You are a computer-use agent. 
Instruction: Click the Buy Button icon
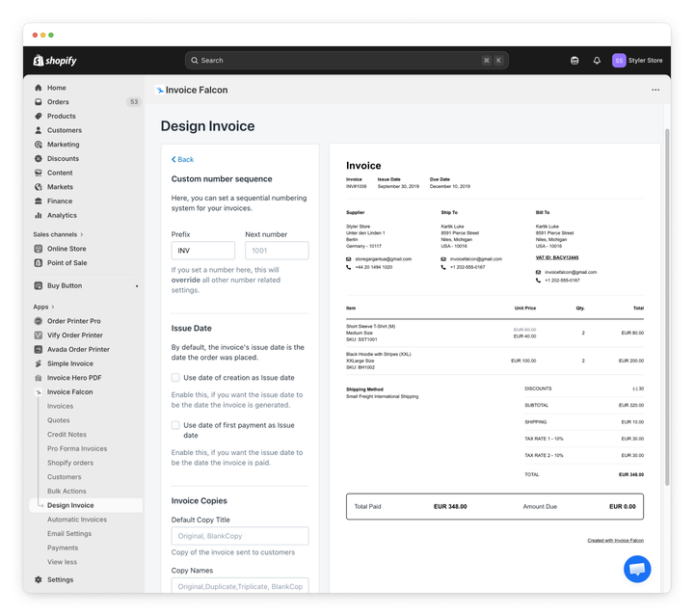coord(38,286)
